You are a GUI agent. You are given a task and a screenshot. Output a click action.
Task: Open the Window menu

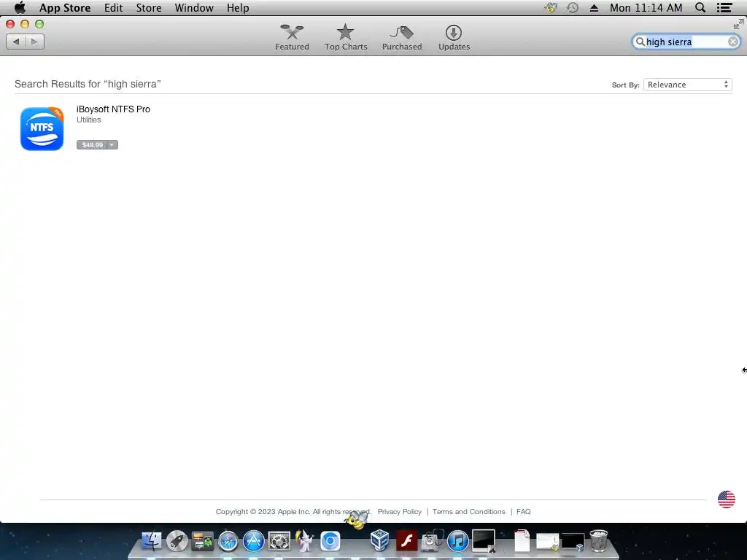tap(194, 7)
